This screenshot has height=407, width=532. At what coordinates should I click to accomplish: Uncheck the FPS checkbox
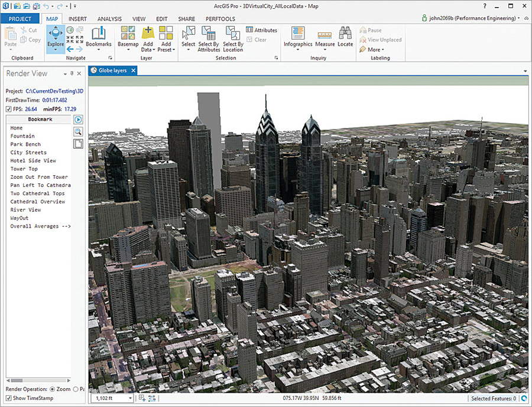point(8,109)
